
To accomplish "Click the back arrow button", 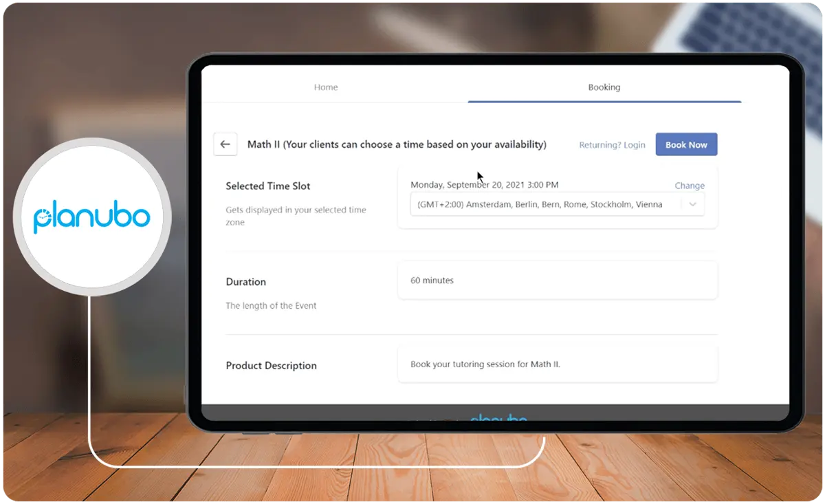I will tap(225, 144).
